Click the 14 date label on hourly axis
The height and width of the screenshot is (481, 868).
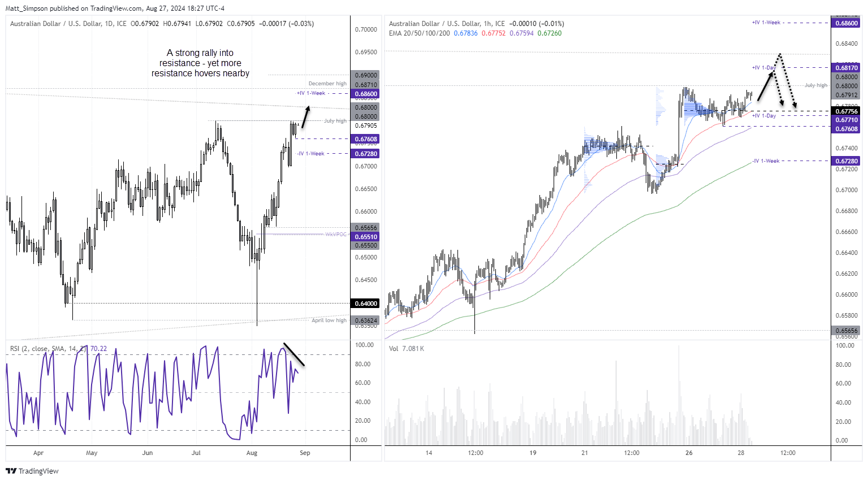tap(429, 453)
